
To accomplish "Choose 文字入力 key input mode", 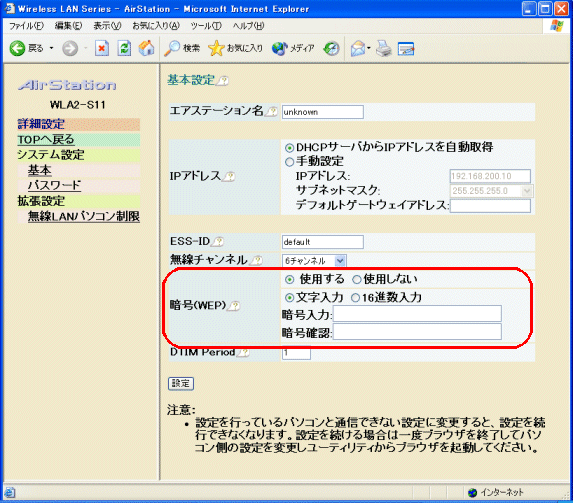I will (x=289, y=298).
